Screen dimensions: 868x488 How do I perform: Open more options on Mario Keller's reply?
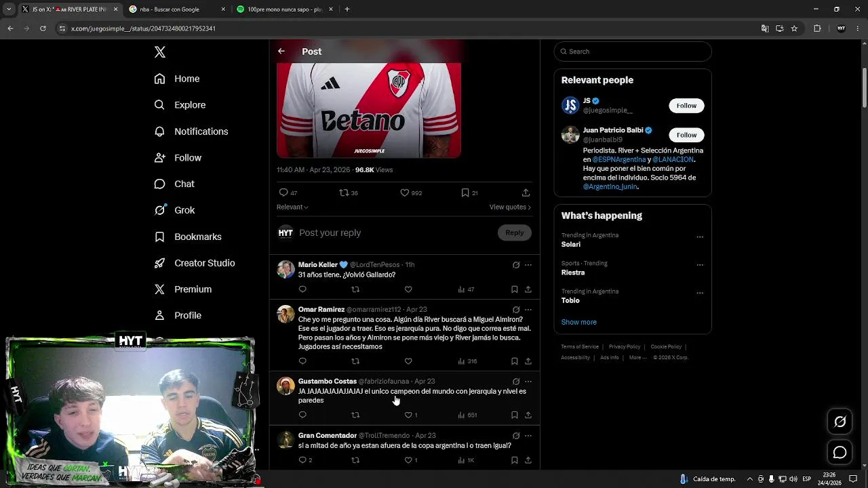coord(528,265)
